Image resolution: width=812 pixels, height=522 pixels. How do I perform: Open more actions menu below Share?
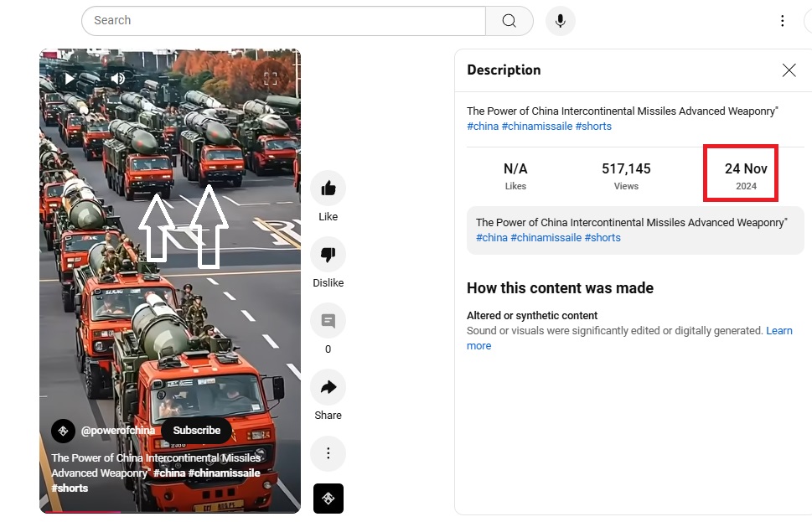(x=328, y=453)
